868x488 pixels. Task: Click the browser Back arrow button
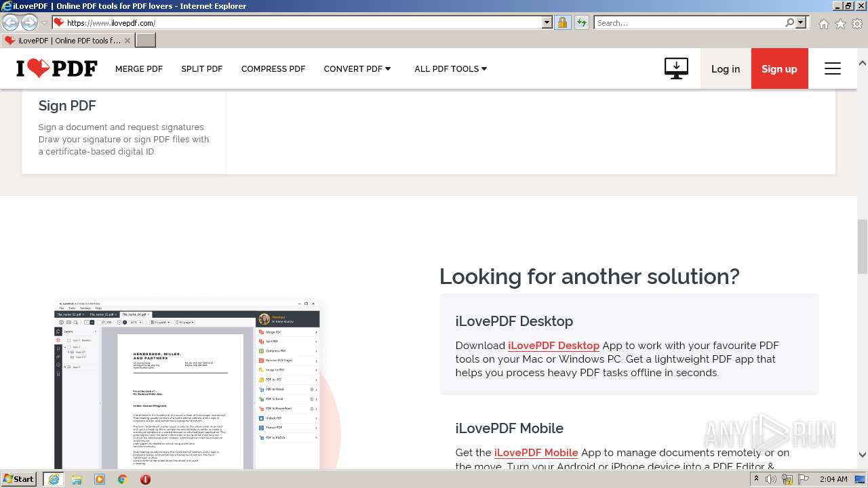click(x=11, y=22)
